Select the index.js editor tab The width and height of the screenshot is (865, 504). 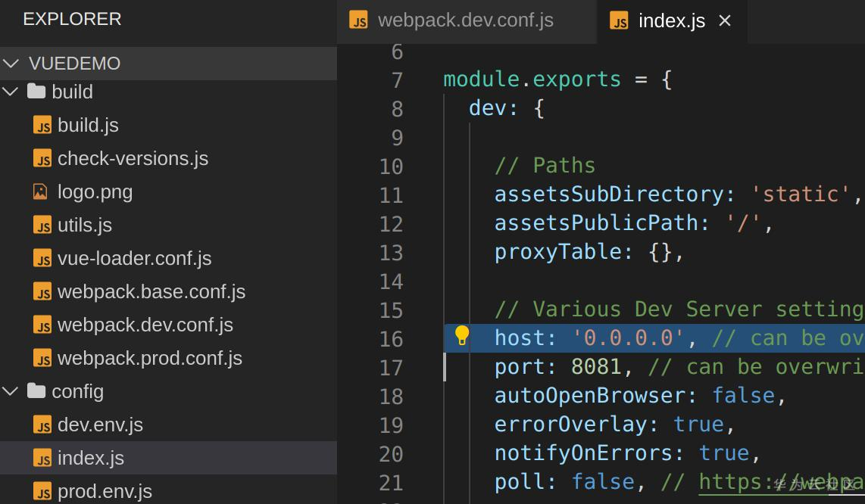[x=672, y=20]
